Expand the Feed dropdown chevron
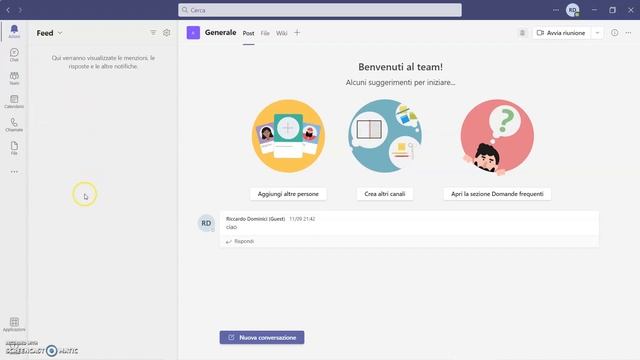Image resolution: width=640 pixels, height=360 pixels. point(60,33)
